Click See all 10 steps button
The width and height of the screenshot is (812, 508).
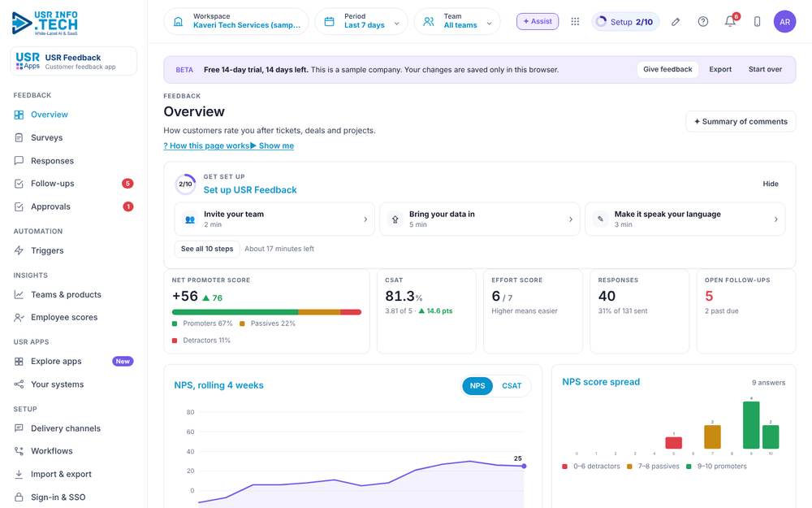pyautogui.click(x=207, y=249)
